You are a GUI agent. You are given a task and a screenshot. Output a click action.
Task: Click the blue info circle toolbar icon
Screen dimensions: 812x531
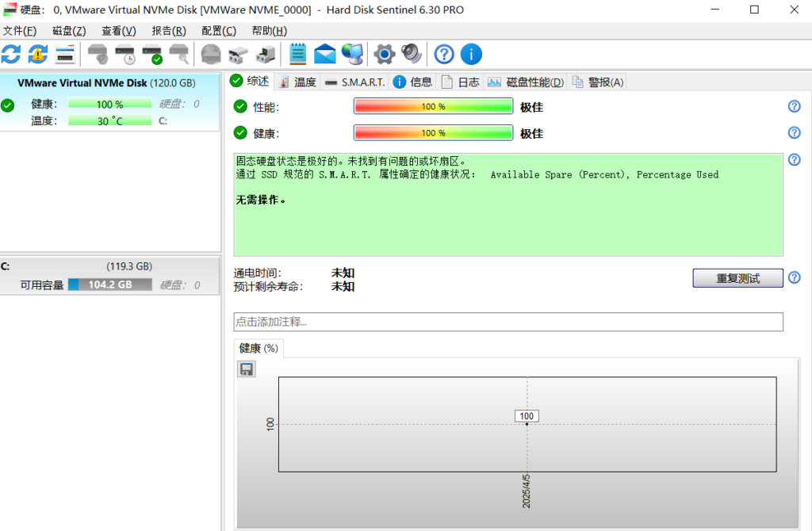(471, 54)
